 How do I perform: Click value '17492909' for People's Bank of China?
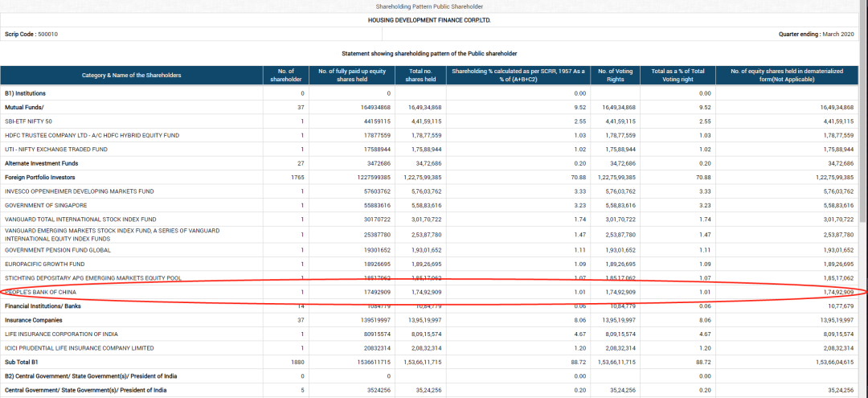click(x=379, y=292)
